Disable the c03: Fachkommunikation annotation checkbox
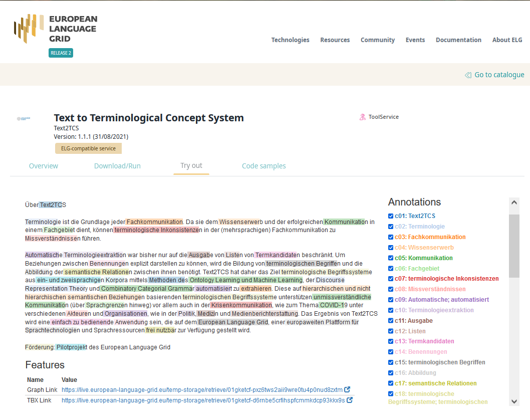Image resolution: width=530 pixels, height=420 pixels. pyautogui.click(x=391, y=237)
